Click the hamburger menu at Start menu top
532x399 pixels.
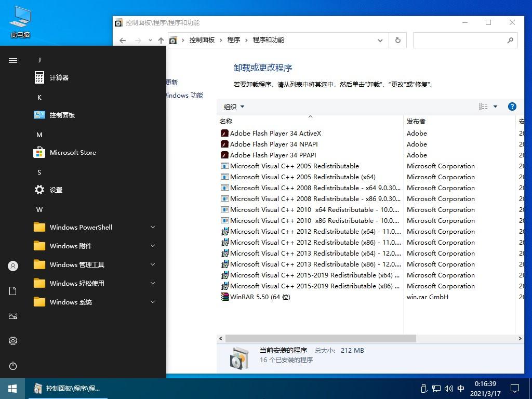coord(13,60)
